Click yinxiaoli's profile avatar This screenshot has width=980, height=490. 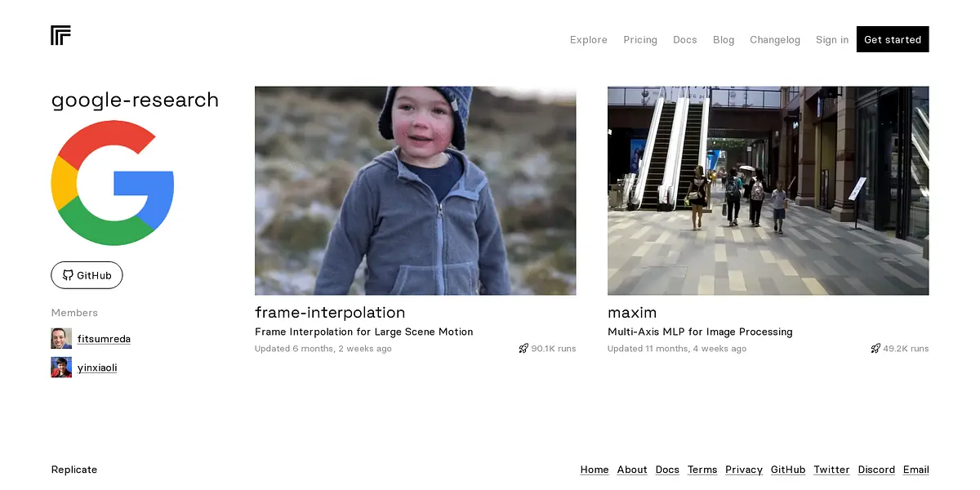[61, 367]
